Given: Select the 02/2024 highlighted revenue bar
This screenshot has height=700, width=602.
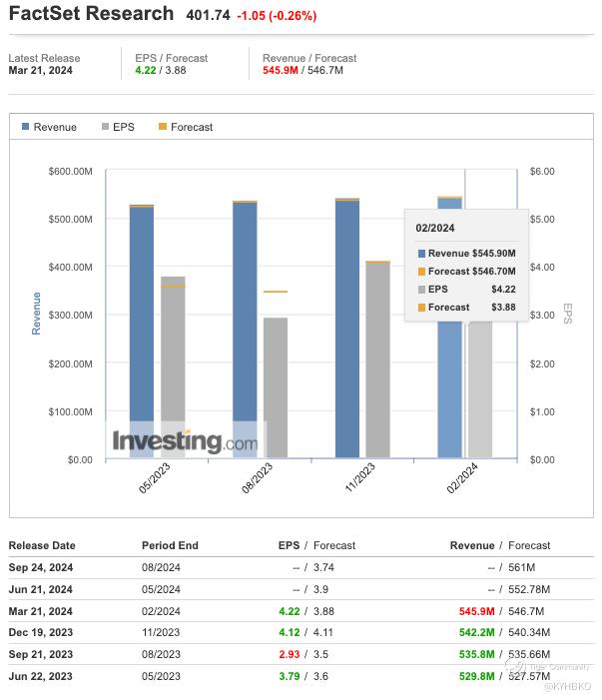Looking at the screenshot, I should (450, 389).
